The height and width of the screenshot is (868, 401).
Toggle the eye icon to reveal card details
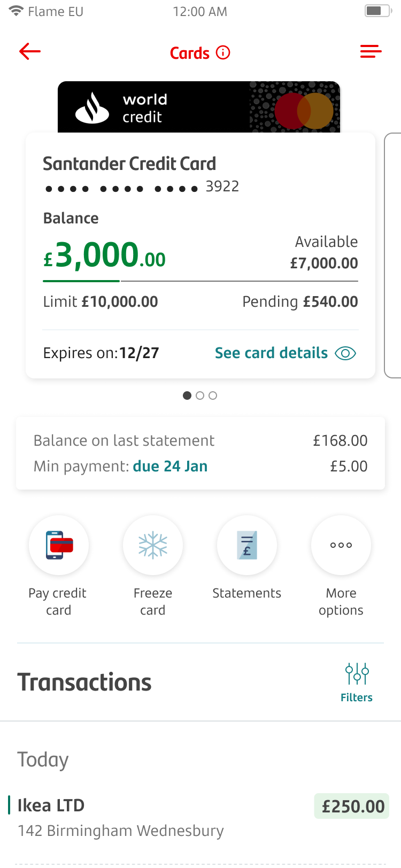345,353
